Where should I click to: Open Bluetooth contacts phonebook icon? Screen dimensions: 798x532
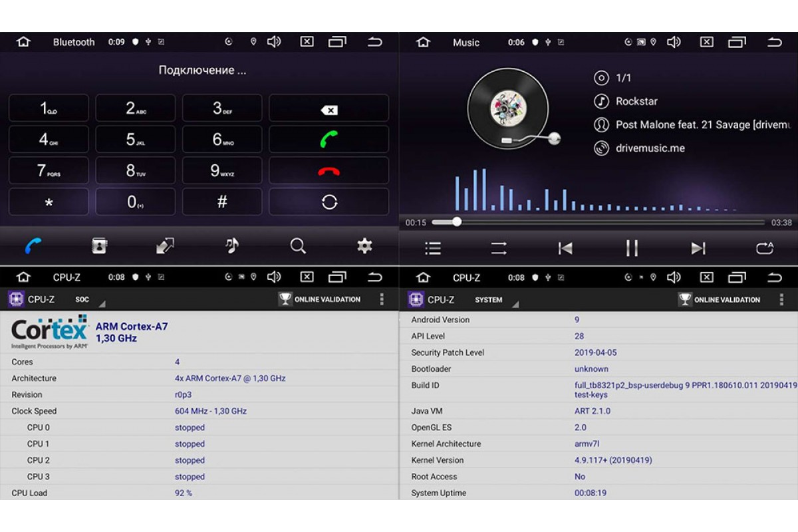[x=99, y=246]
